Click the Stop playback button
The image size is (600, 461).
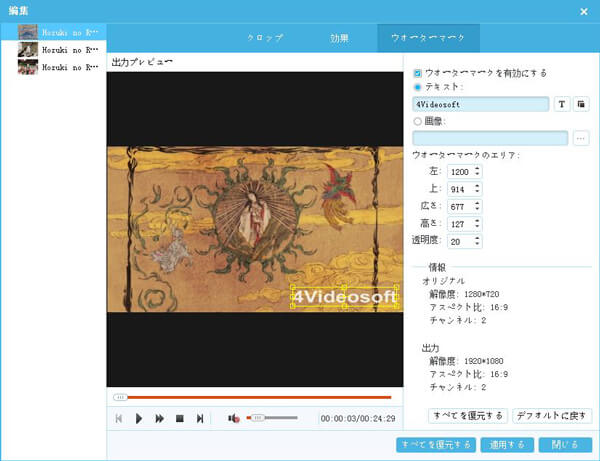pyautogui.click(x=179, y=418)
